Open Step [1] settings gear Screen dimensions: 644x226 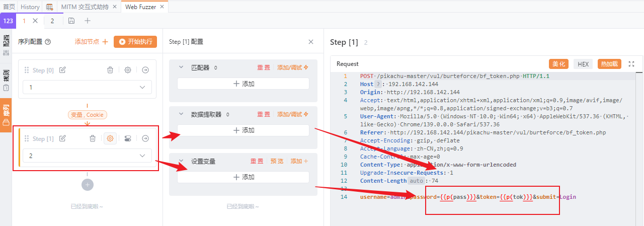(x=110, y=138)
